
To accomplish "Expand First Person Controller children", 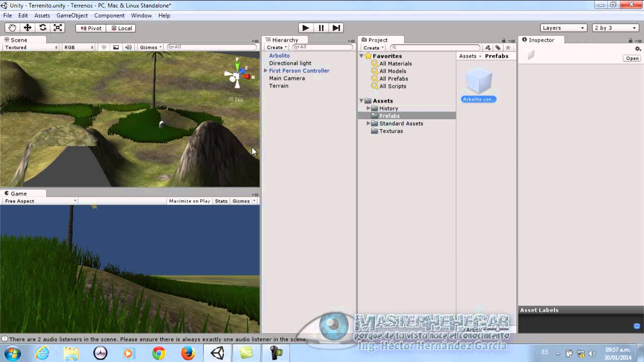I will point(266,71).
